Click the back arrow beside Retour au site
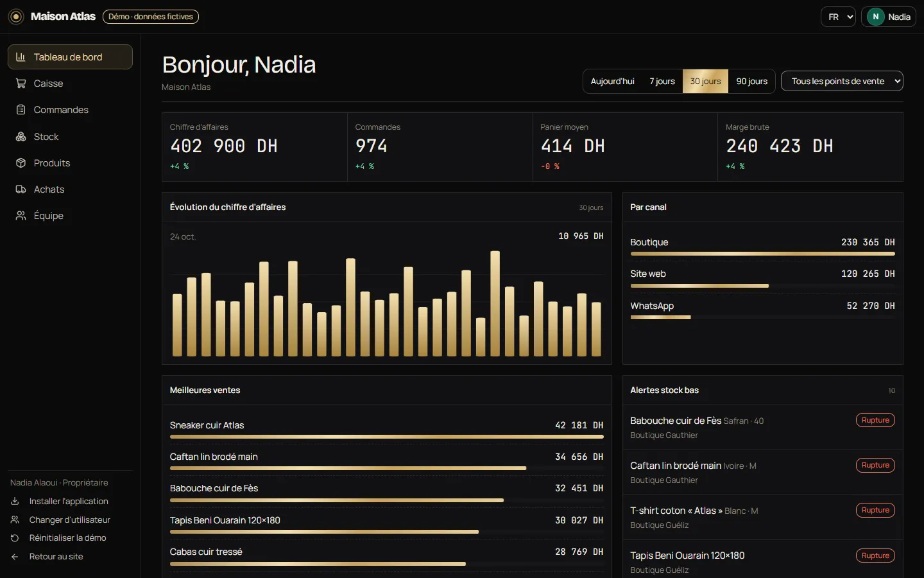This screenshot has height=578, width=924. click(15, 557)
